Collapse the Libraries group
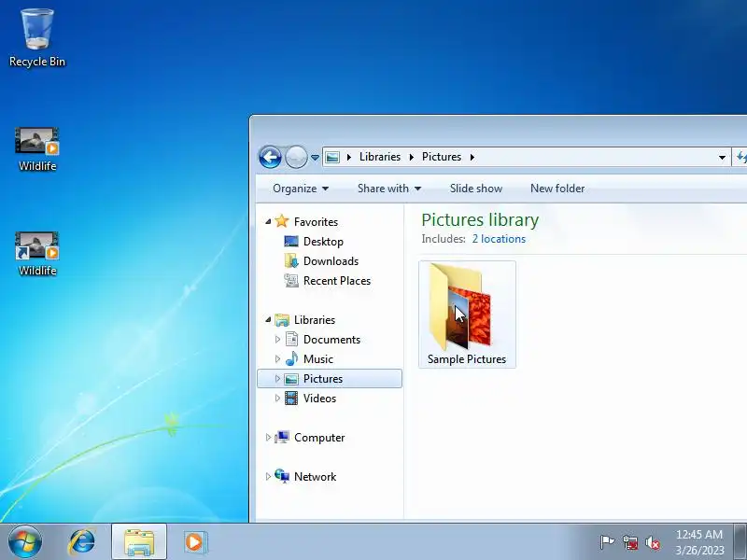Image resolution: width=747 pixels, height=560 pixels. pos(268,320)
